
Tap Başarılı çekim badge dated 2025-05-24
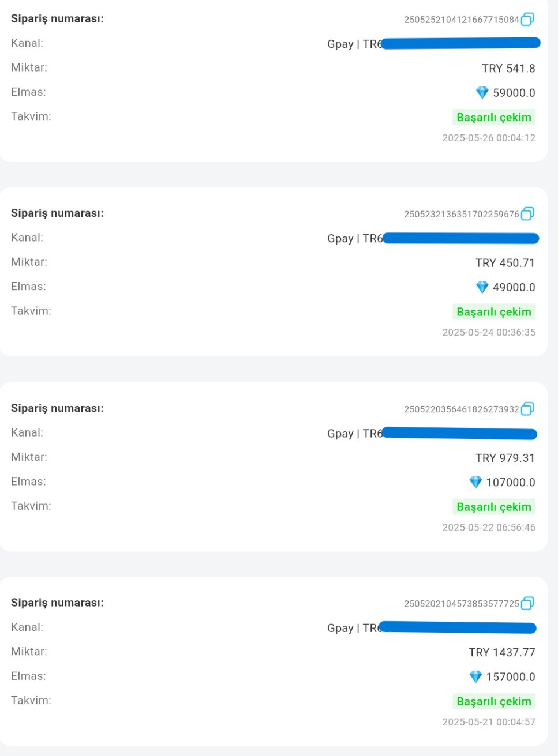coord(494,311)
